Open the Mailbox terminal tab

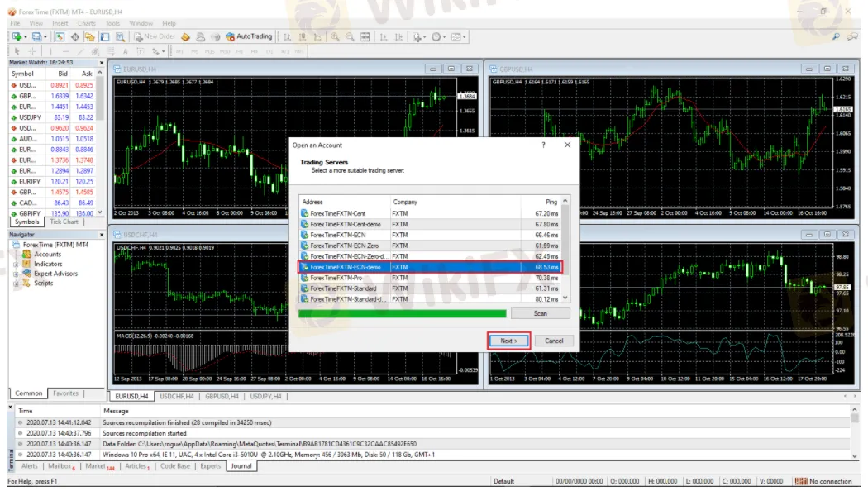click(60, 466)
